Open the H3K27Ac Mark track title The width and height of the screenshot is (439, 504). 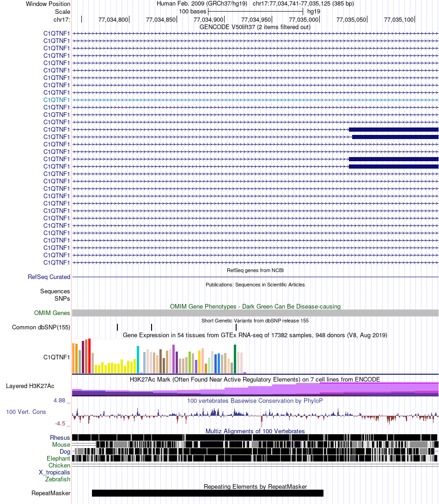(255, 379)
